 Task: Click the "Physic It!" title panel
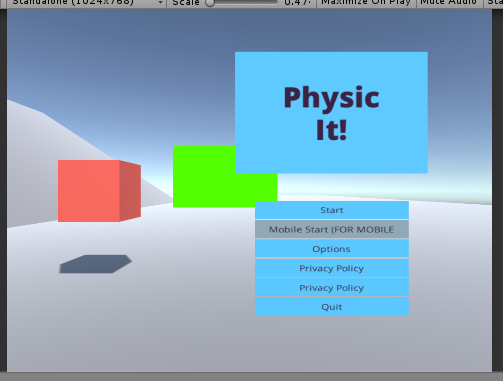[x=331, y=113]
